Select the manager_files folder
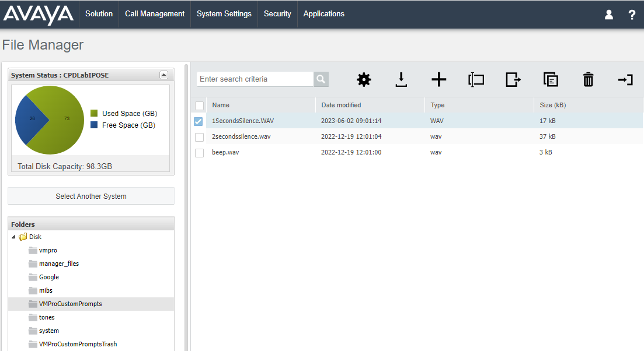The height and width of the screenshot is (351, 644). (59, 264)
